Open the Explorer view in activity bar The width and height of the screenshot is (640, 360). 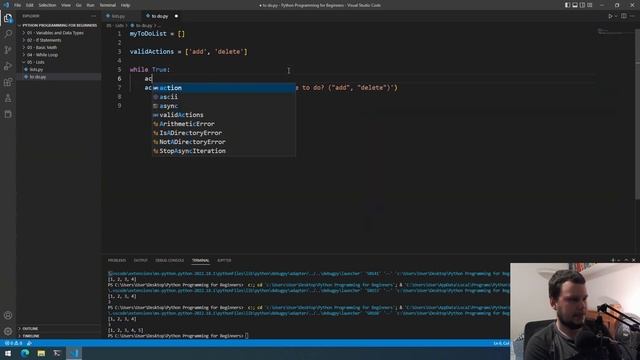click(x=8, y=18)
